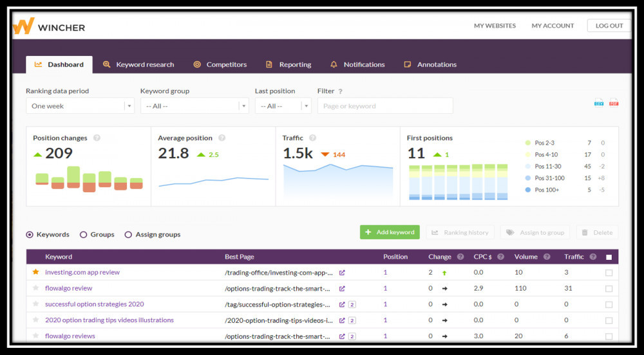Star the flowalgo reviews keyword

[35, 336]
